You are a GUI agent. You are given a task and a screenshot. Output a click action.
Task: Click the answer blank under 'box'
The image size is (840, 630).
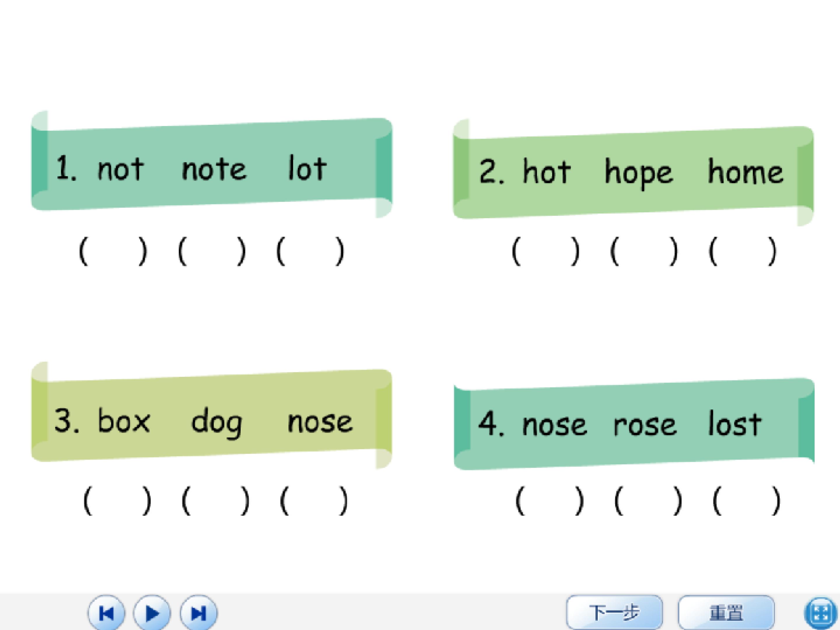click(117, 501)
